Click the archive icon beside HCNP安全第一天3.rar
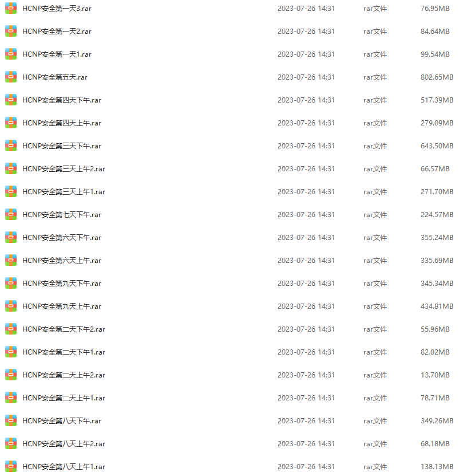The width and height of the screenshot is (459, 476). (11, 8)
